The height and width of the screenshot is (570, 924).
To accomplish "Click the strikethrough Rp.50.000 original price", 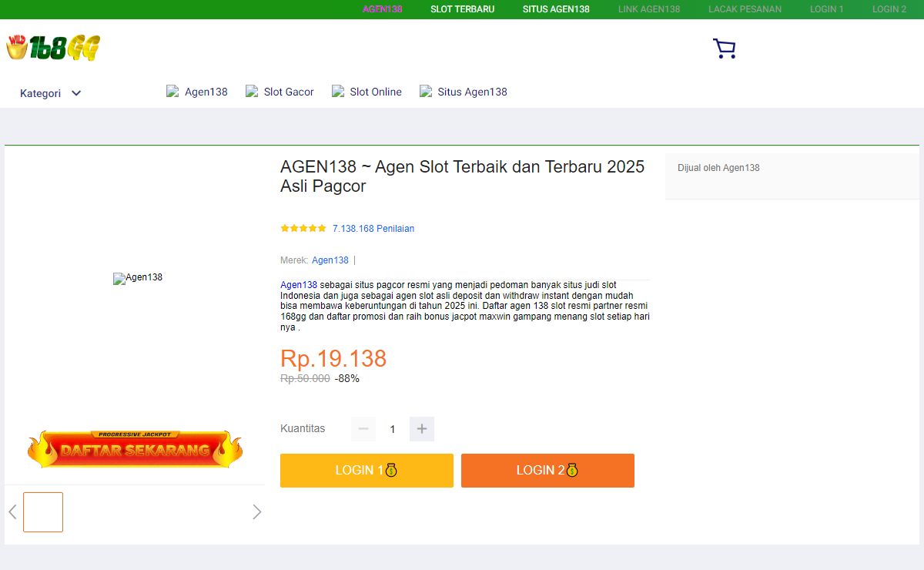I will click(305, 378).
